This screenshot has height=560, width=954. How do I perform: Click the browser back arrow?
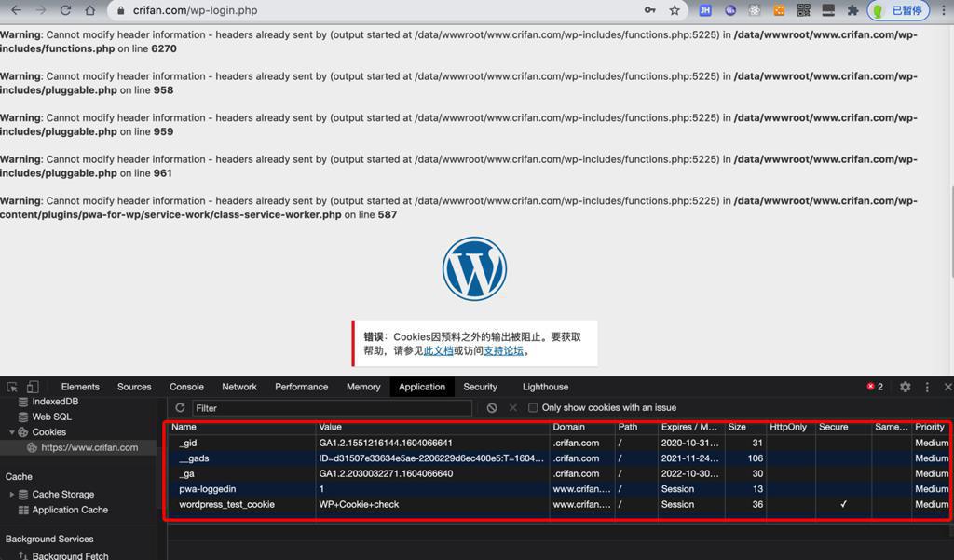click(17, 10)
